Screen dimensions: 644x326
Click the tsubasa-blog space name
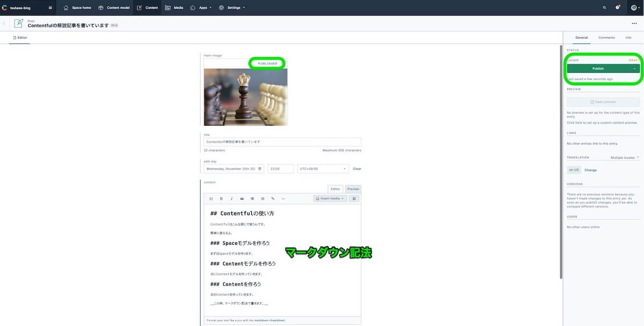point(20,8)
